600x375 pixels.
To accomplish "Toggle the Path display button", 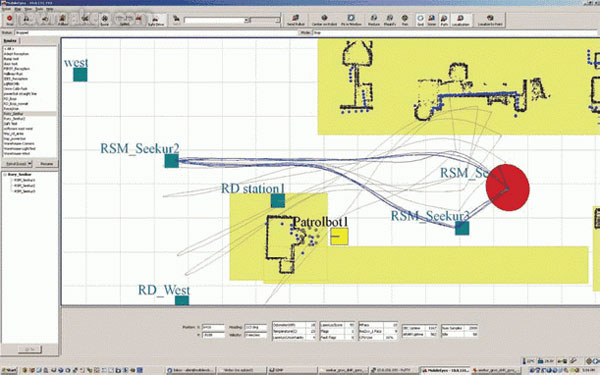I will click(444, 20).
